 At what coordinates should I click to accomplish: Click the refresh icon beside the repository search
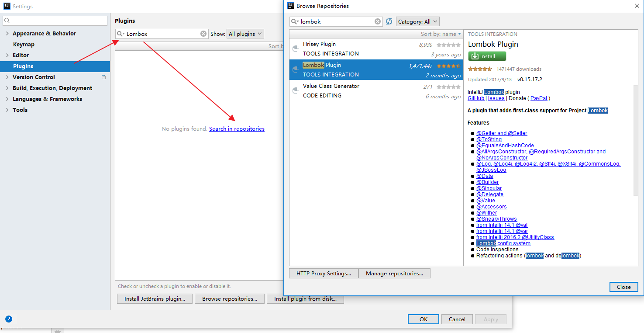point(389,21)
